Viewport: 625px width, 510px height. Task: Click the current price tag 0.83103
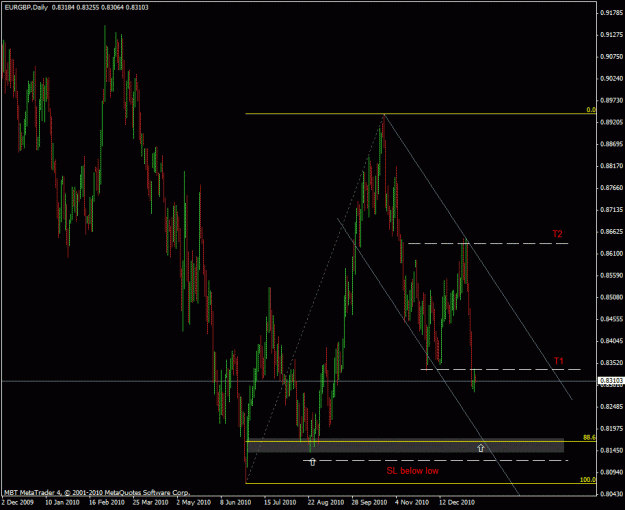point(611,381)
